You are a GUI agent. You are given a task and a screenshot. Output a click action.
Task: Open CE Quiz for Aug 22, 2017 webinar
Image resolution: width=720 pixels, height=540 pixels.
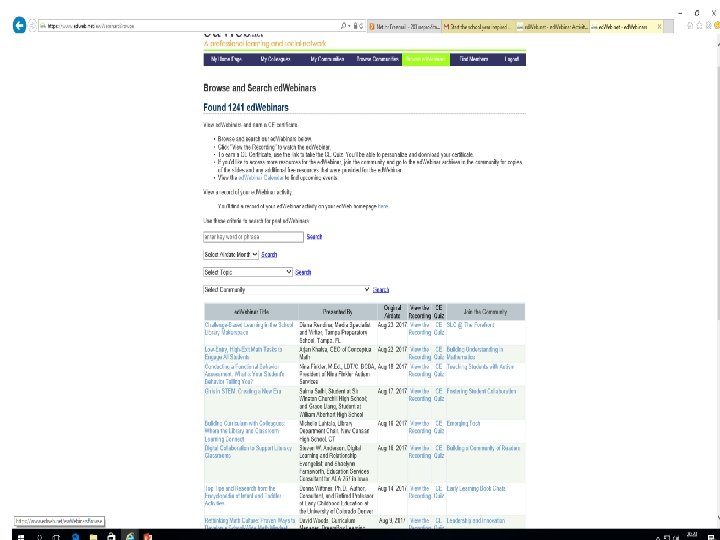[x=439, y=353]
